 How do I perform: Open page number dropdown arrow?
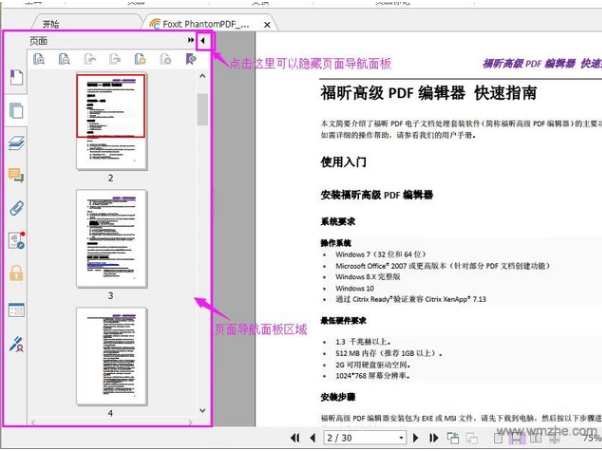[x=401, y=438]
